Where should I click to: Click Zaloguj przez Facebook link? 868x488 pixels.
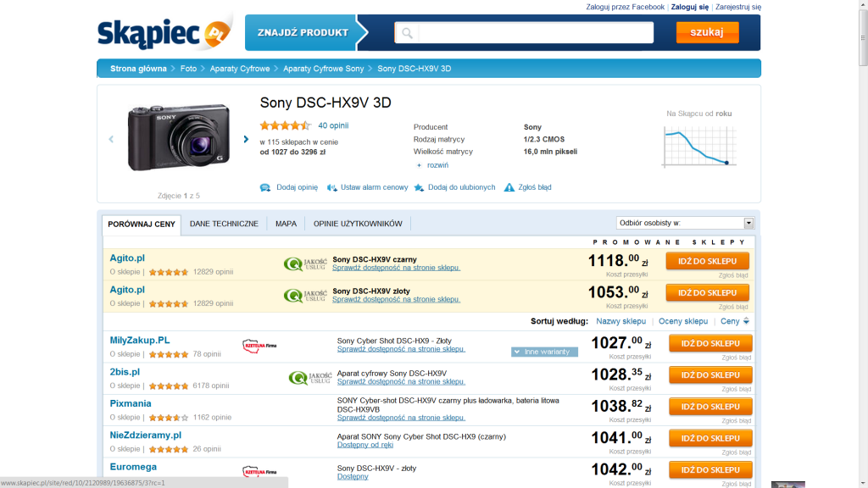(x=625, y=7)
